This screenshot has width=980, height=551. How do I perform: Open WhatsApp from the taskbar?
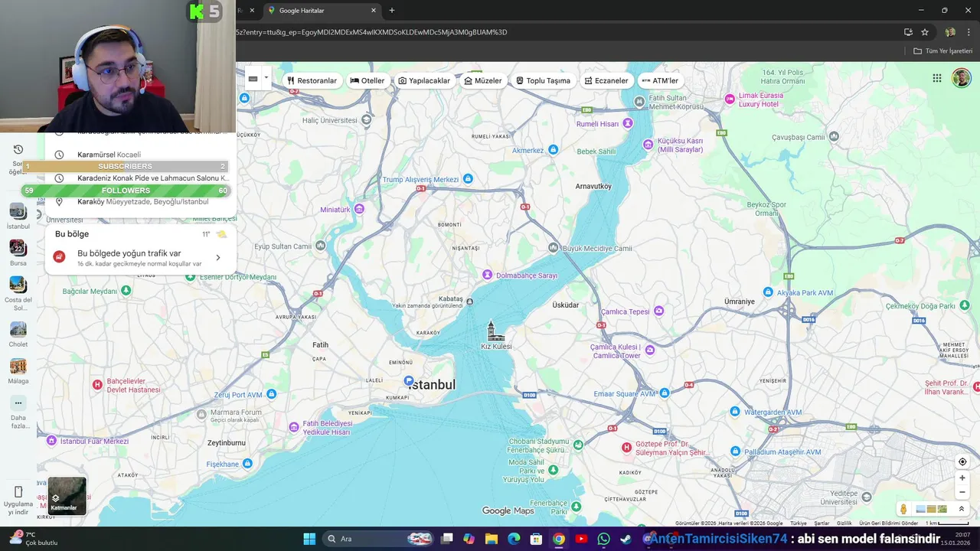coord(603,539)
